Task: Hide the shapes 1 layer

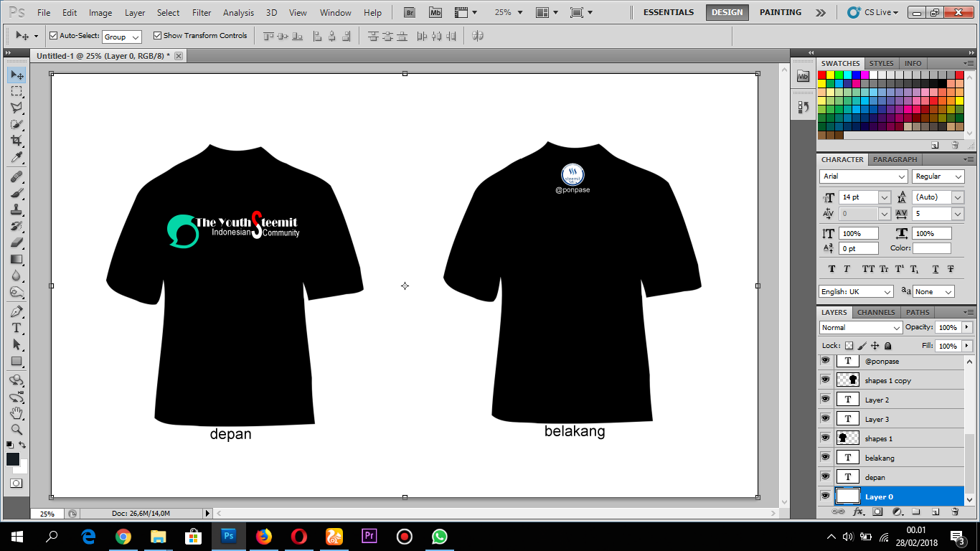Action: click(x=825, y=438)
